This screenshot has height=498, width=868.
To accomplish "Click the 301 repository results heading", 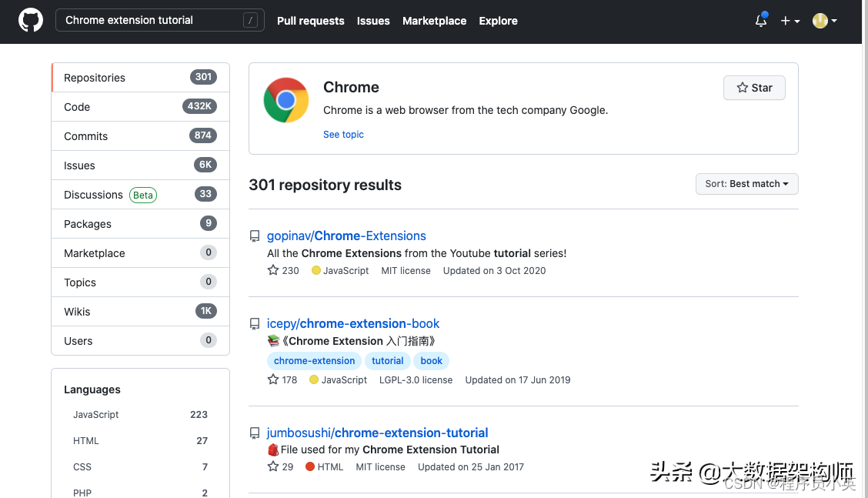I will click(325, 185).
